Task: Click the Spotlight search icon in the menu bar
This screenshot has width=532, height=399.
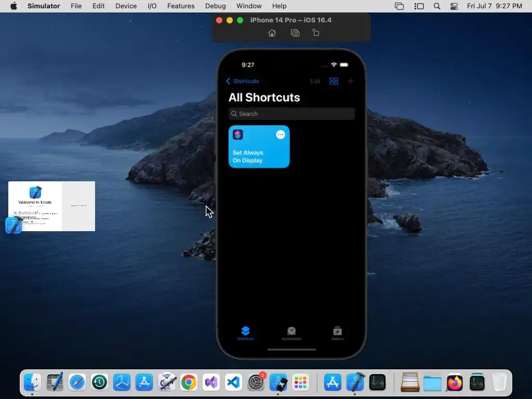Action: point(437,6)
